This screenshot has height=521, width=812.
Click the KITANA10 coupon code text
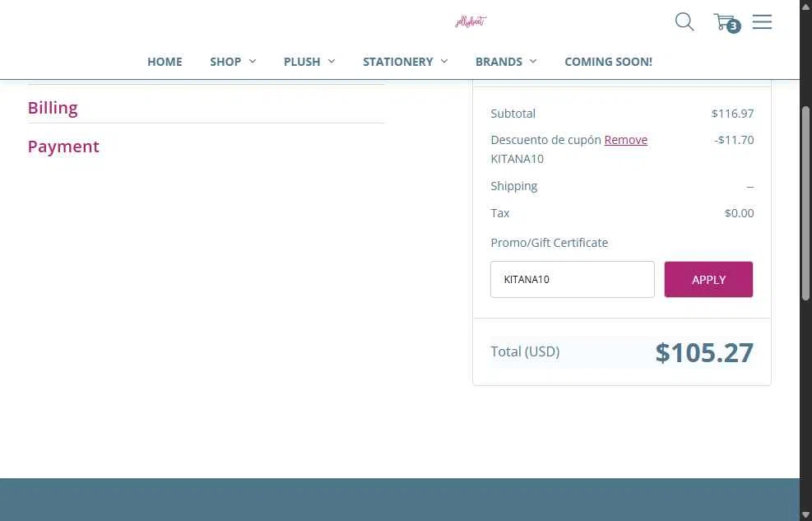tap(517, 159)
